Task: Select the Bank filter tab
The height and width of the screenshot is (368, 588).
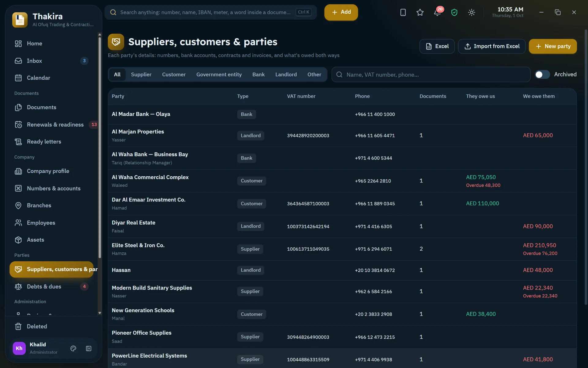Action: (258, 75)
